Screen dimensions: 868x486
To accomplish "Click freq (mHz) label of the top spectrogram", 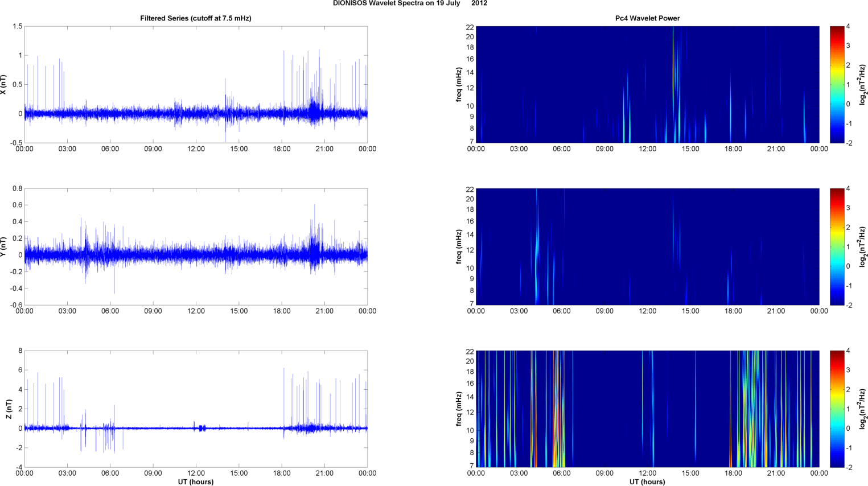I will [x=458, y=84].
